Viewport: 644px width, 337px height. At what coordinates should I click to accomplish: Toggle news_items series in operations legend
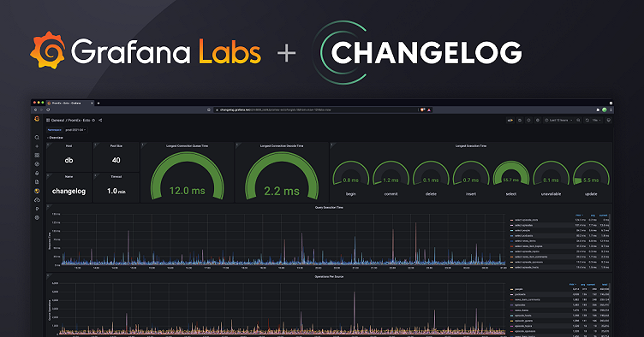pyautogui.click(x=522, y=310)
